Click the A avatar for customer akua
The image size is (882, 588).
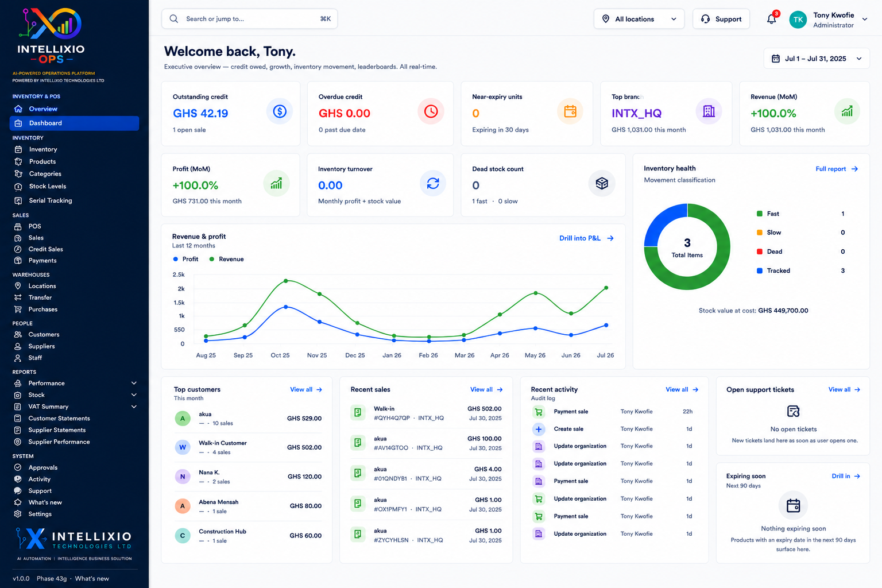(x=183, y=418)
